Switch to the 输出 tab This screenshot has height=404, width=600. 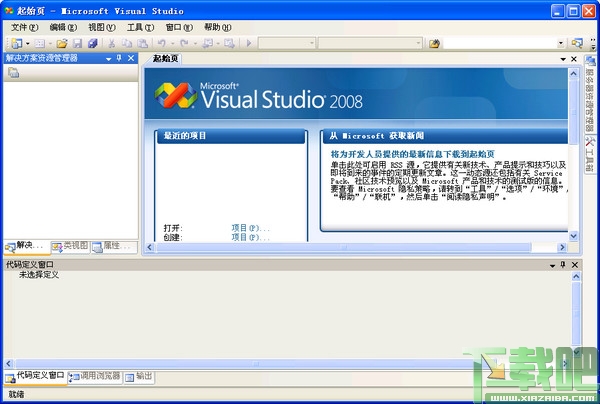click(139, 377)
